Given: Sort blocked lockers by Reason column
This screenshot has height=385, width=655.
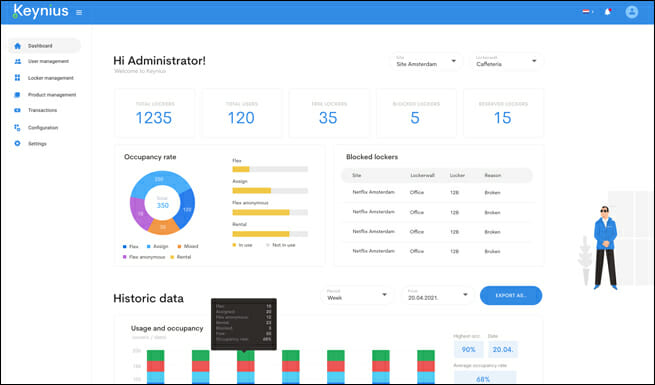Looking at the screenshot, I should (493, 175).
